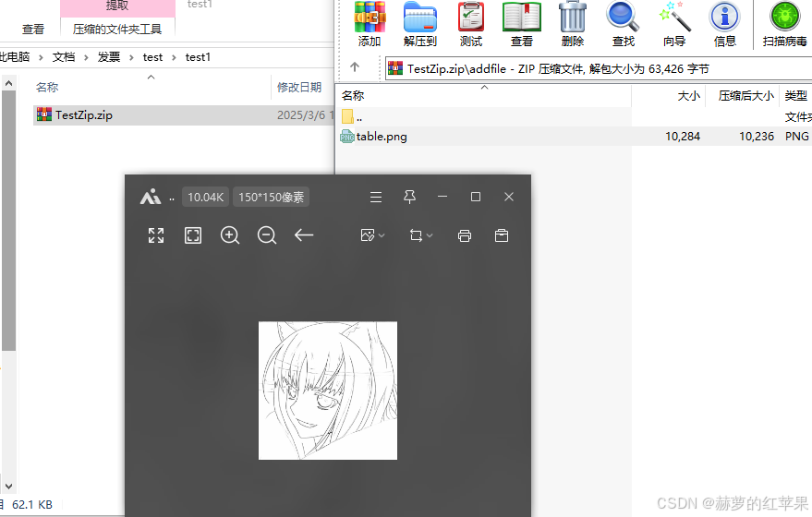Click the Info (信息) icon in WinRAR

click(x=724, y=24)
